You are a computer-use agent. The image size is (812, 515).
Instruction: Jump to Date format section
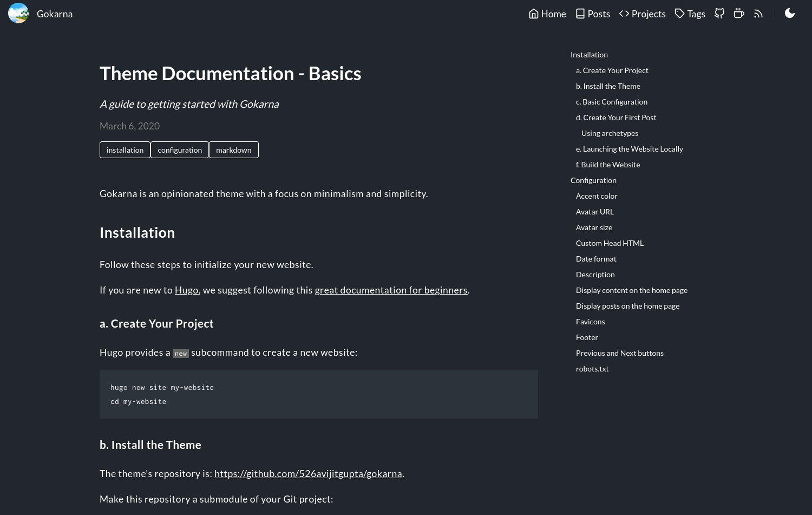[596, 259]
